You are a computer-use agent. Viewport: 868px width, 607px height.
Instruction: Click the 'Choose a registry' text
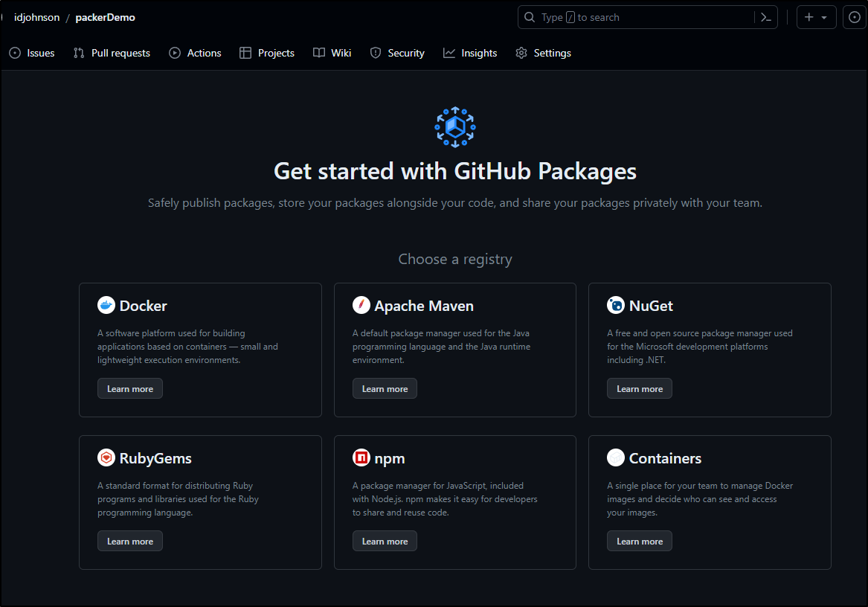(455, 259)
